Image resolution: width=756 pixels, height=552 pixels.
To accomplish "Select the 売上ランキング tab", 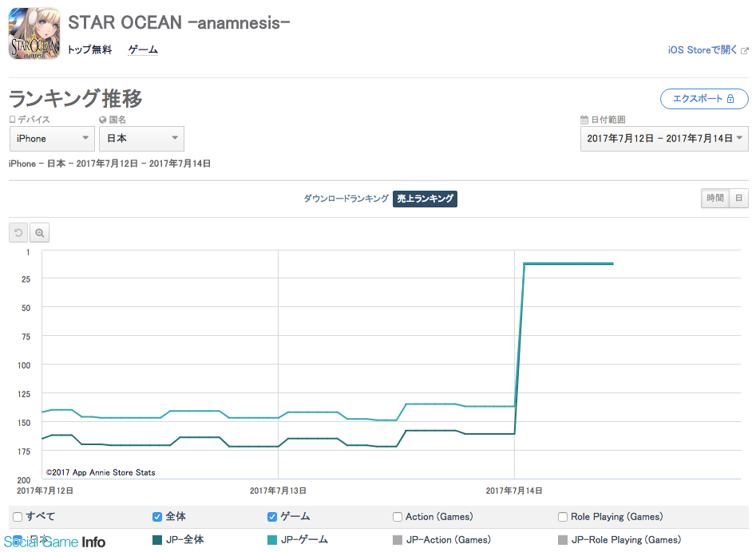I will 425,199.
